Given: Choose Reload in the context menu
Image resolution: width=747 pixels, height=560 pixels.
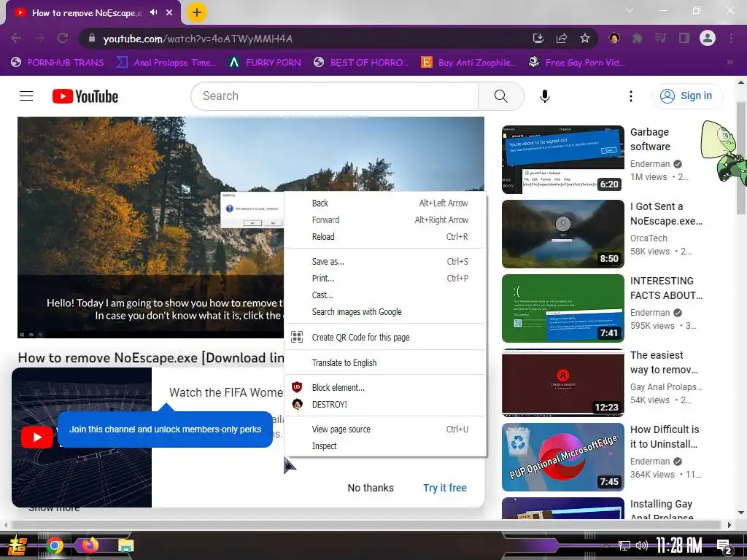Looking at the screenshot, I should pyautogui.click(x=385, y=237).
